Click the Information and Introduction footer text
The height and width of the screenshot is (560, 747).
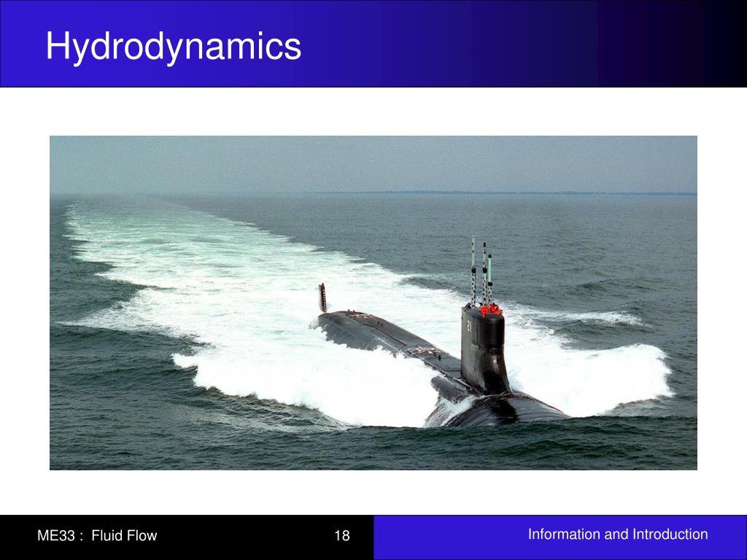[618, 534]
